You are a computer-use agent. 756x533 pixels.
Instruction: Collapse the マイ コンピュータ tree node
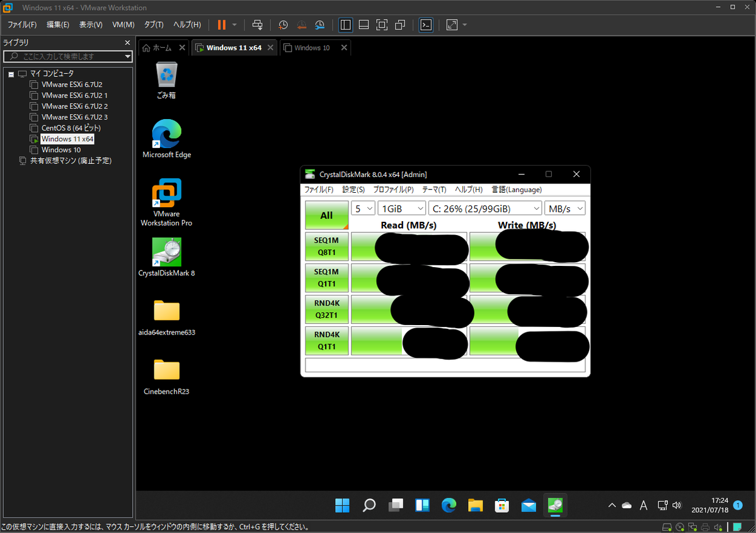[x=11, y=74]
